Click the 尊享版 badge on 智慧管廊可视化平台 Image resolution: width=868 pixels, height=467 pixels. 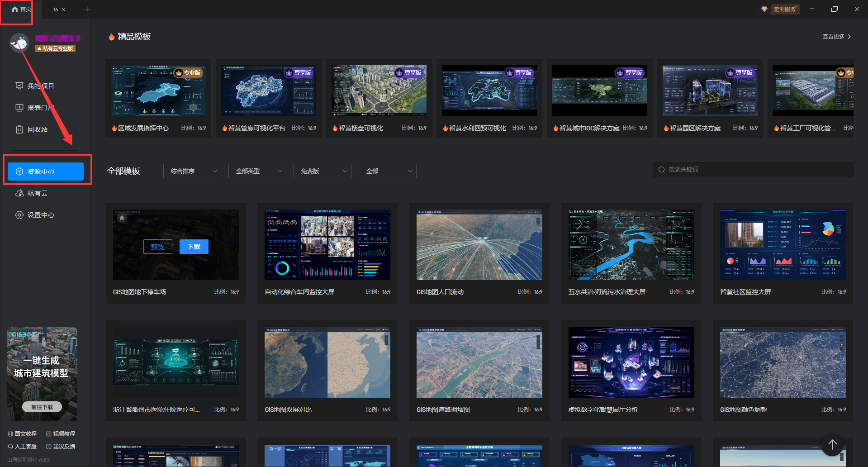pos(299,73)
